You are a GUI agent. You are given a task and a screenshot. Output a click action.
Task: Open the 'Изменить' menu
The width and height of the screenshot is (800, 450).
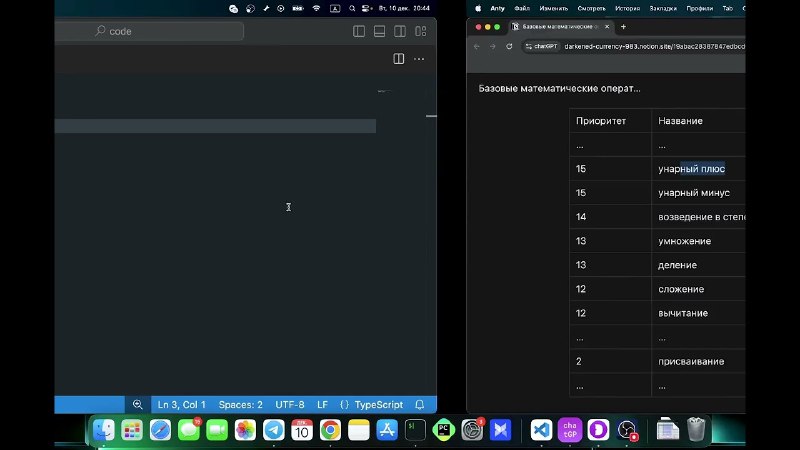click(554, 8)
